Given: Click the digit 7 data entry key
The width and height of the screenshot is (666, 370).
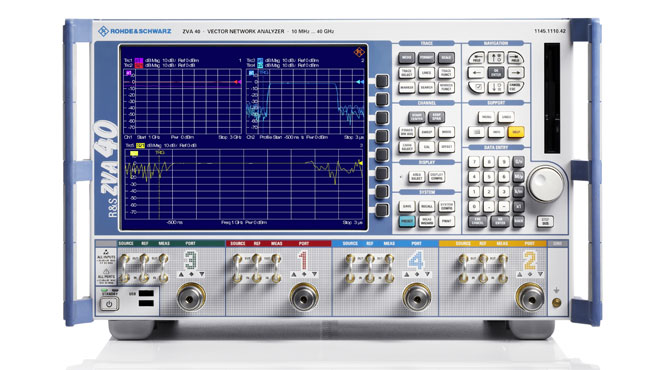Looking at the screenshot, I should [474, 161].
